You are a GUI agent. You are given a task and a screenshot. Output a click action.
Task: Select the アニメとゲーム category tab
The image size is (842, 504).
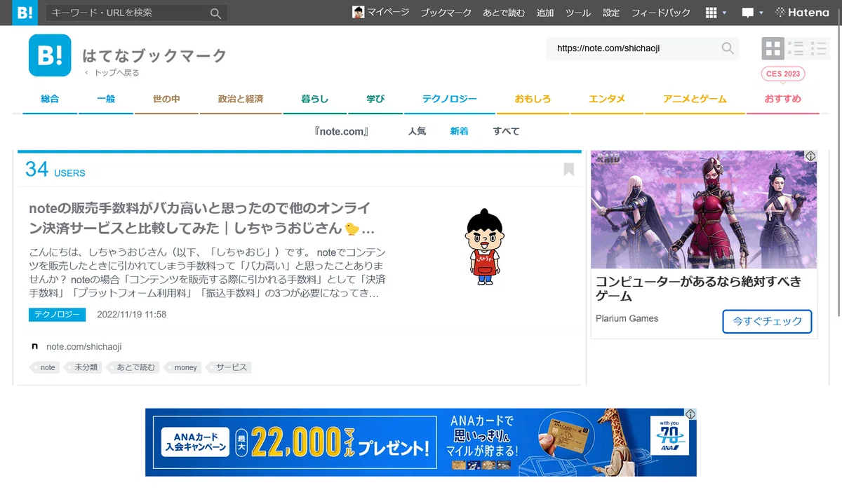[695, 99]
